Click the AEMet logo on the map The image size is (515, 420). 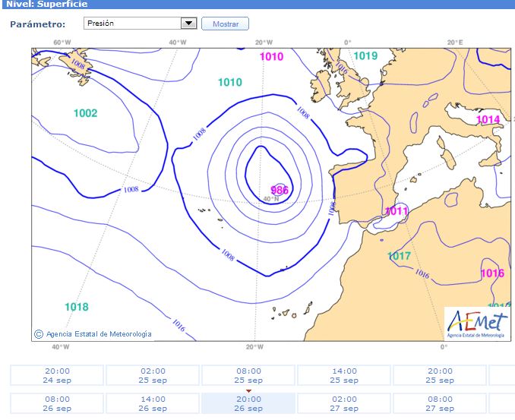click(476, 322)
